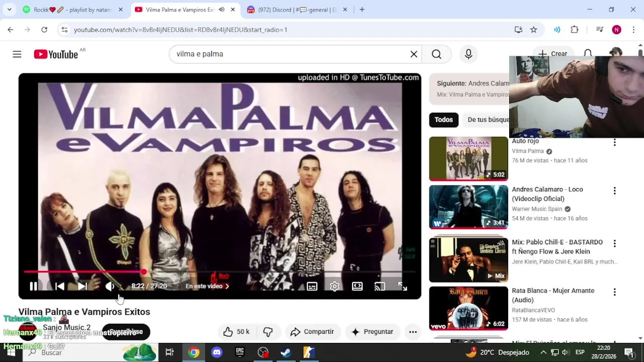Click the address bar URL

[x=181, y=30]
